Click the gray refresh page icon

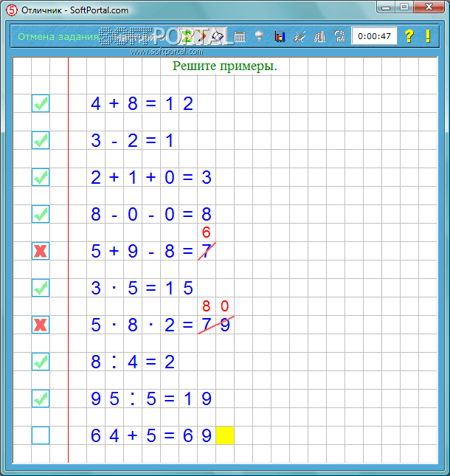[x=339, y=37]
